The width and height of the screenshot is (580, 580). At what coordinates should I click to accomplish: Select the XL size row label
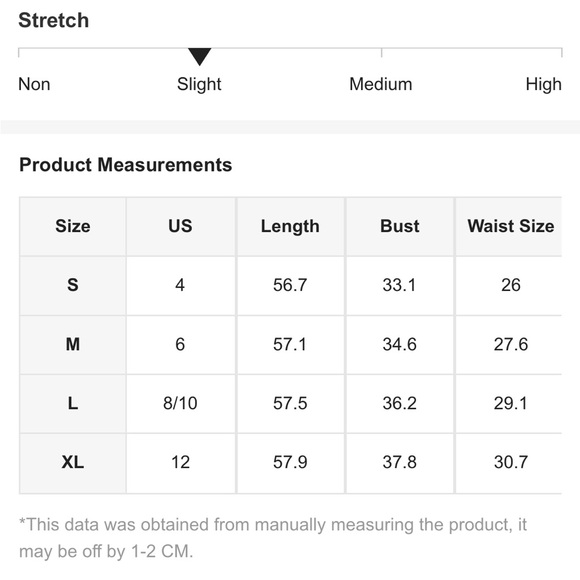[72, 463]
